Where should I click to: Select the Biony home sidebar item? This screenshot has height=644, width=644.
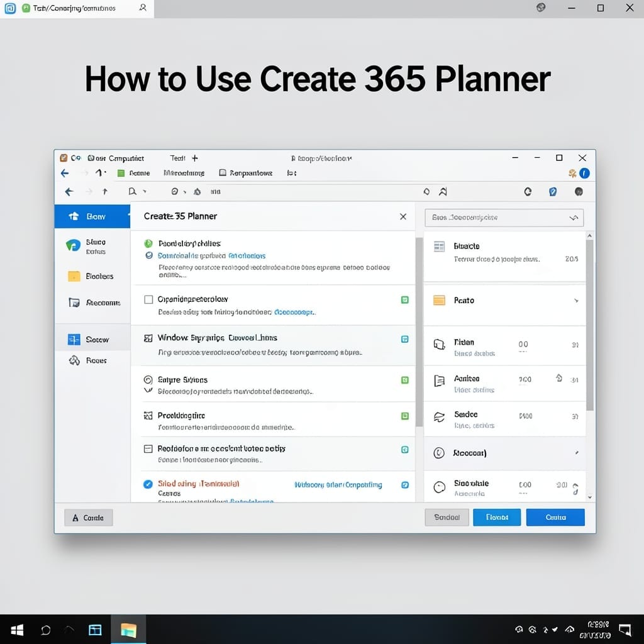92,216
